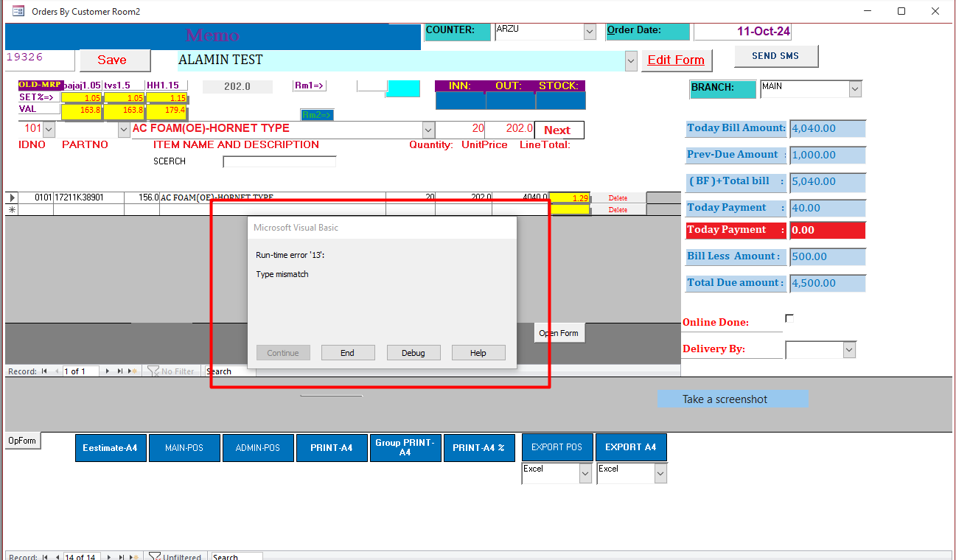Select the new row asterisk selector
This screenshot has width=956, height=560.
point(12,209)
